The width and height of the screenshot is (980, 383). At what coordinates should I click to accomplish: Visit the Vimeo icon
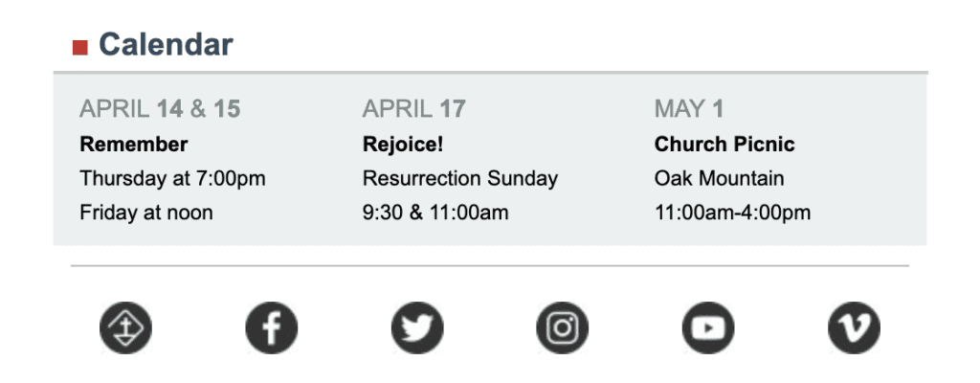[854, 327]
